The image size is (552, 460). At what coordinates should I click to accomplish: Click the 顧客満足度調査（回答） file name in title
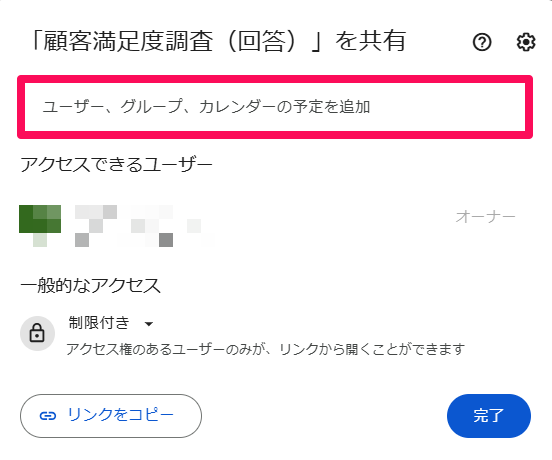tap(176, 42)
